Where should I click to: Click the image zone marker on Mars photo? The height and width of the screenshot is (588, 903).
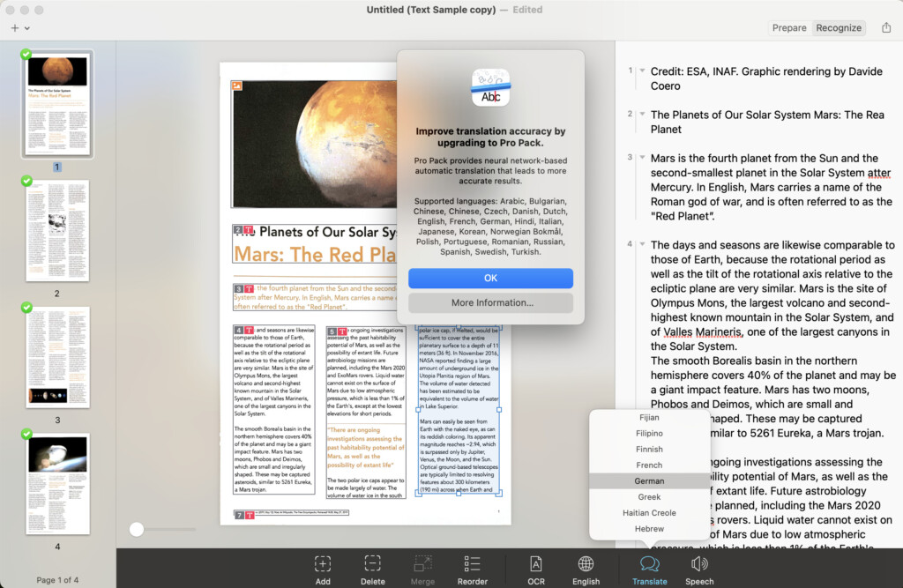point(236,86)
